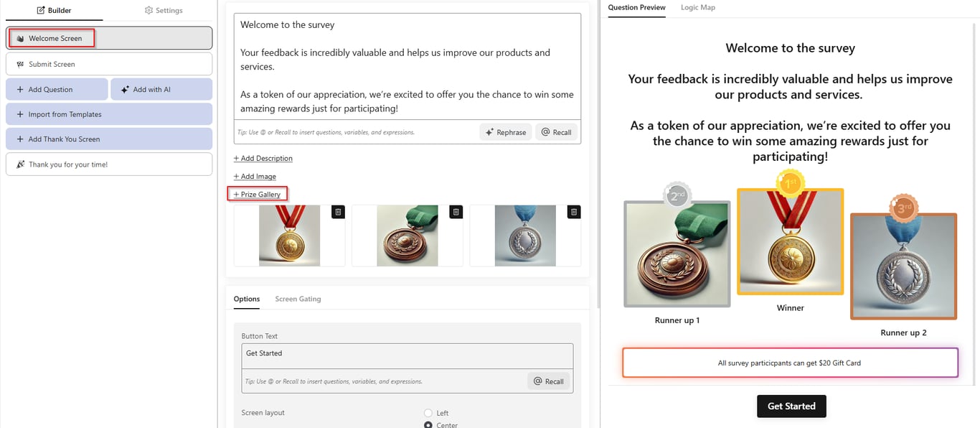Screen dimensions: 980x428
Task: Open Import from Templates
Action: coord(108,114)
